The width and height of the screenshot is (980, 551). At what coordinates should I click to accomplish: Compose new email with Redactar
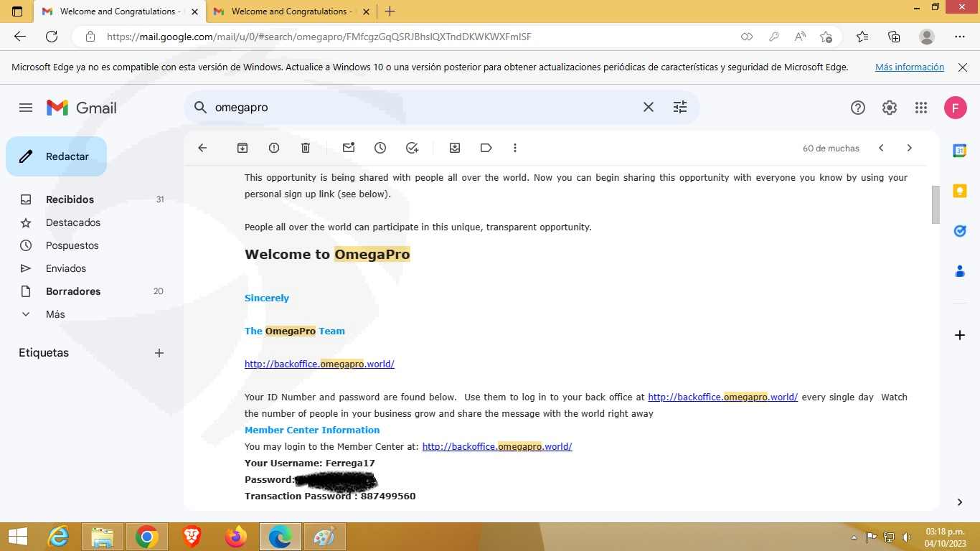pyautogui.click(x=56, y=156)
